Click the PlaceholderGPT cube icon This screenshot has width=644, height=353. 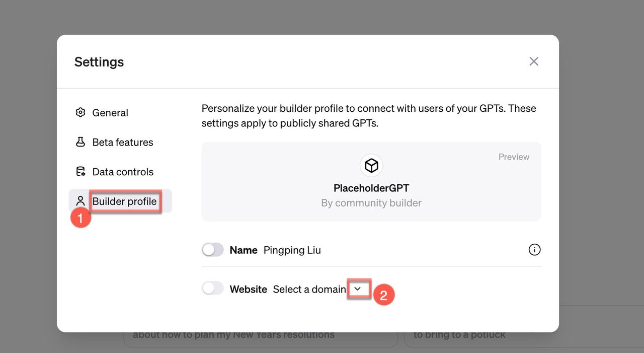(x=371, y=165)
